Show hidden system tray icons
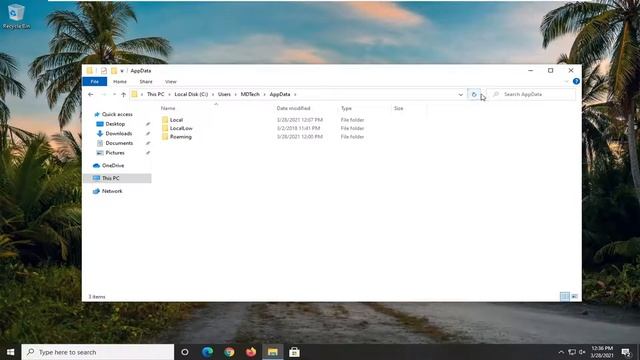This screenshot has width=640, height=360. (561, 352)
